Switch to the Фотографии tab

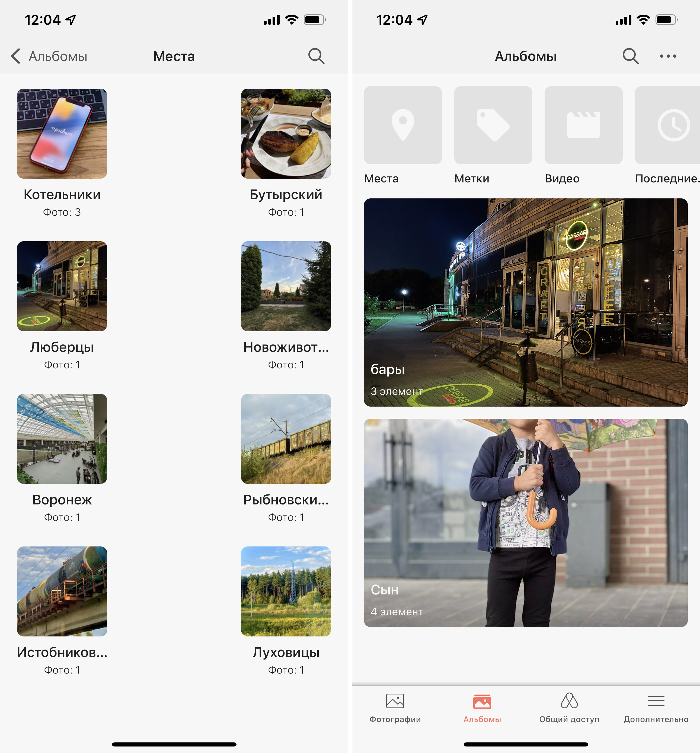[x=395, y=707]
